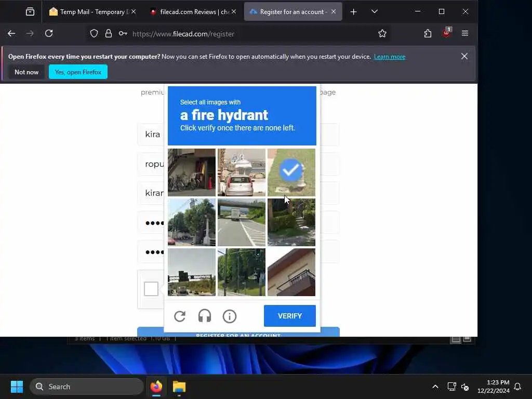Select captcha tile with truck on highway
Viewport: 532px width, 399px height.
(x=242, y=222)
